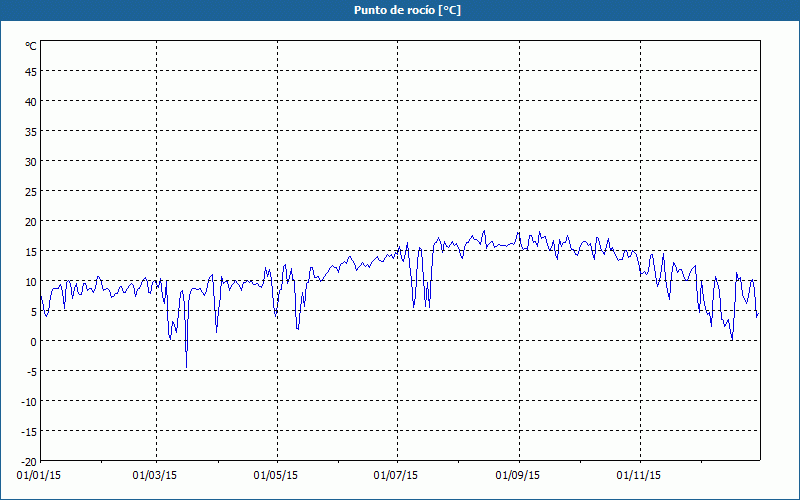
Task: Click the °C unit label on the axis
Action: pyautogui.click(x=31, y=46)
